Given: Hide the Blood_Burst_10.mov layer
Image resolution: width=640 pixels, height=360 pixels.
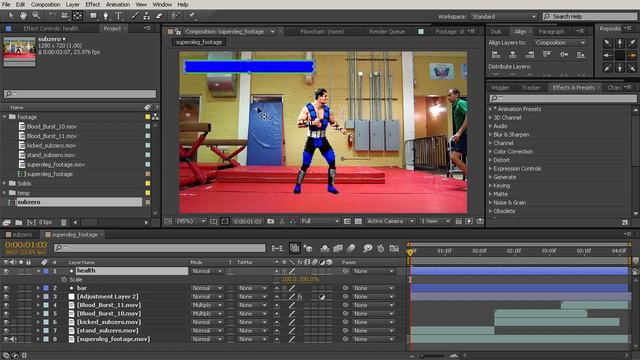Looking at the screenshot, I should tap(6, 313).
